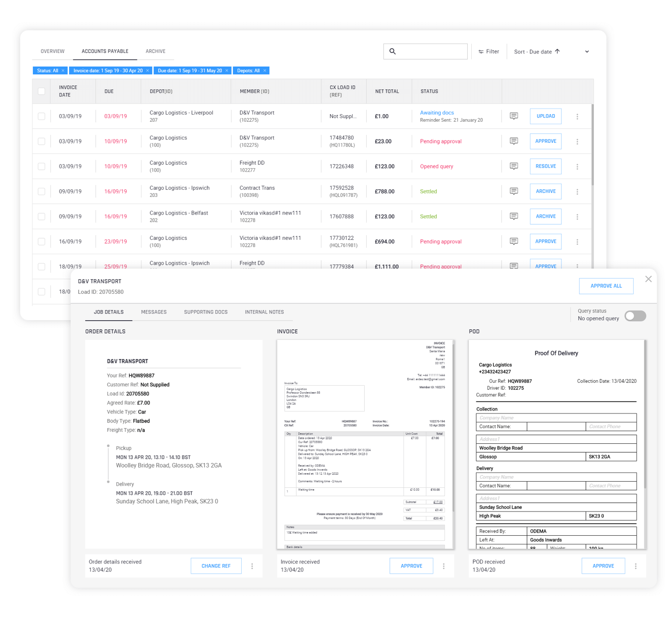Open messages for Freight DD 17226348 row
This screenshot has height=618, width=672.
pyautogui.click(x=514, y=166)
